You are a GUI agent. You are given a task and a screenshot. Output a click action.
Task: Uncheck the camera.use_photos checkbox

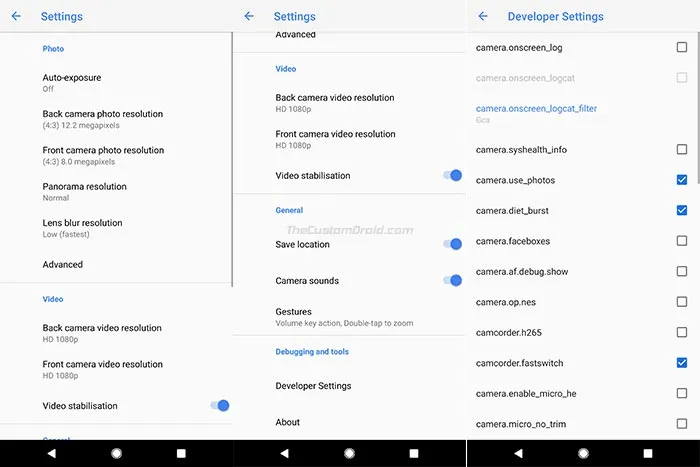click(682, 179)
